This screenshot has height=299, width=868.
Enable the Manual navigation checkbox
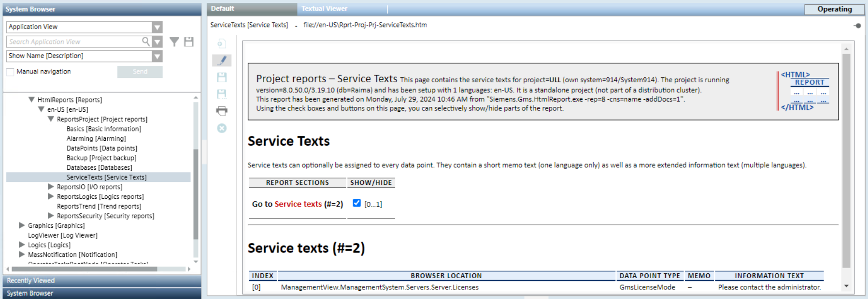click(x=10, y=72)
